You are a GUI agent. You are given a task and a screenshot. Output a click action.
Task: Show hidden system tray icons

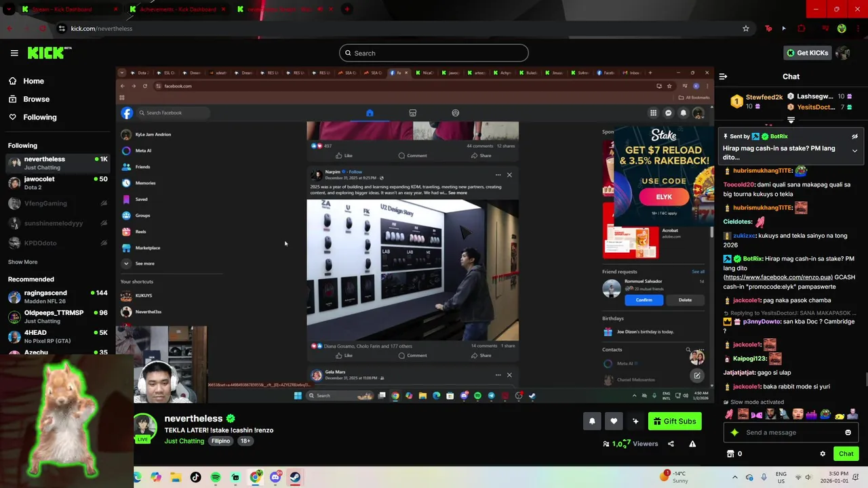tap(734, 477)
